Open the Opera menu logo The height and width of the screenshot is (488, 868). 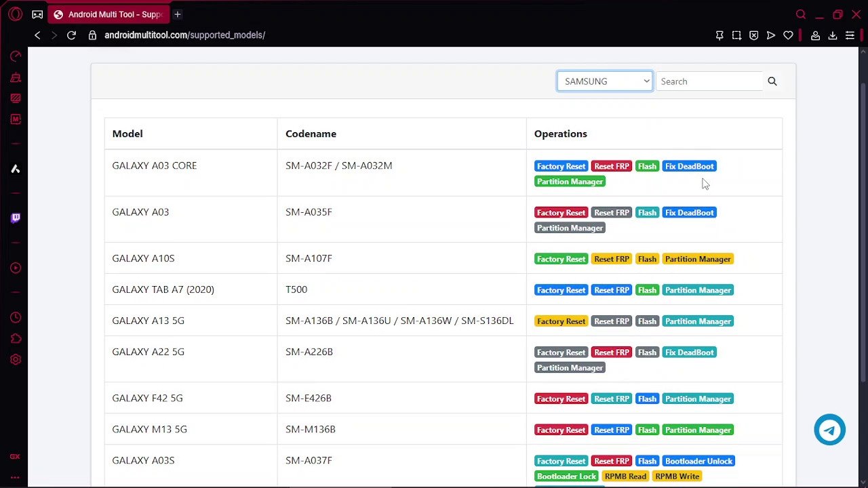pos(15,14)
